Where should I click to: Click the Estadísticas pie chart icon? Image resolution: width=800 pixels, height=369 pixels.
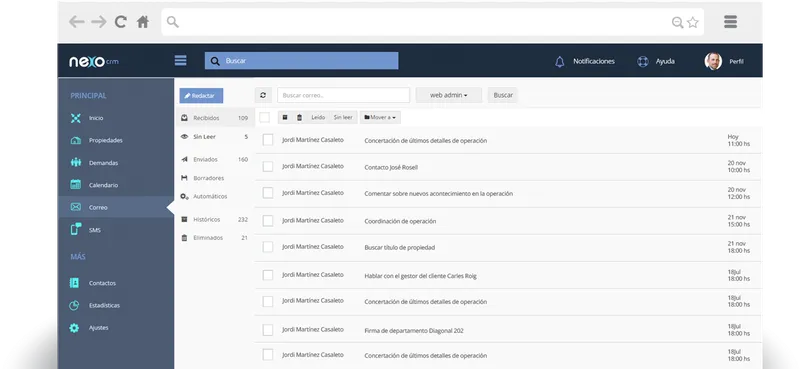74,305
